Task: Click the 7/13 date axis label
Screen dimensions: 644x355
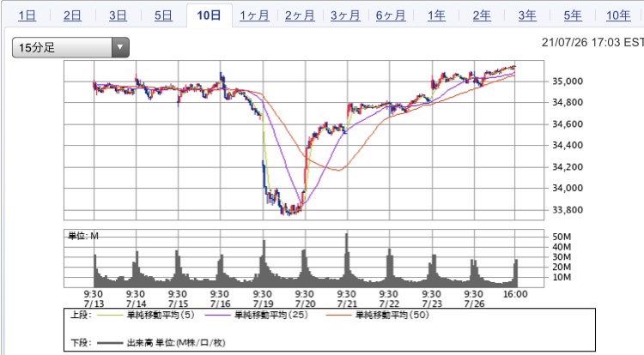Action: [94, 304]
